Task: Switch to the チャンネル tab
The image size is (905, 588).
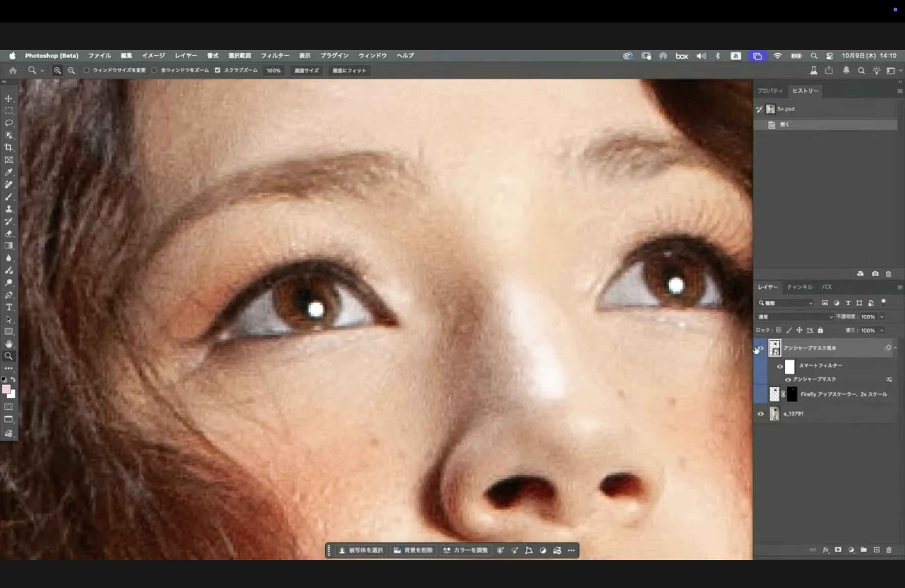Action: (x=799, y=287)
